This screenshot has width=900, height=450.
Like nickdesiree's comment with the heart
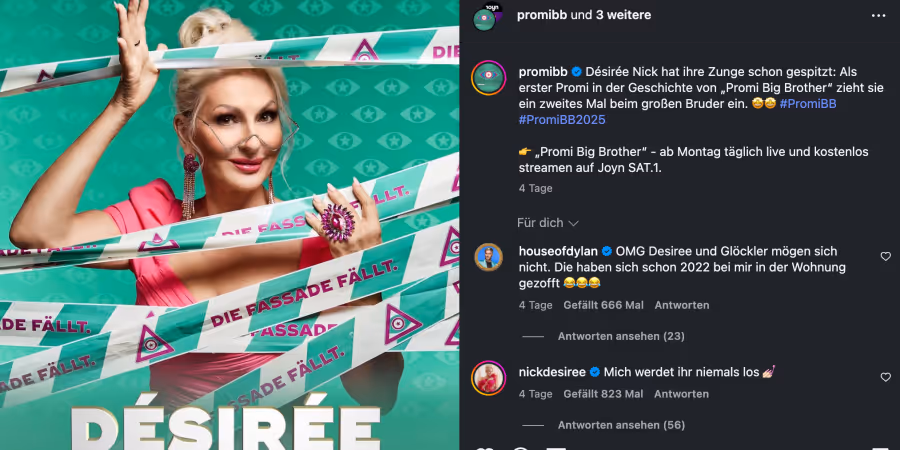pyautogui.click(x=886, y=377)
